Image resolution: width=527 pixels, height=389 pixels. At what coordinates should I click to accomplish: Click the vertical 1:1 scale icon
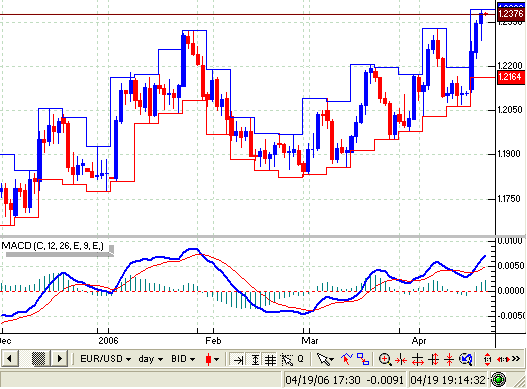tap(488, 359)
